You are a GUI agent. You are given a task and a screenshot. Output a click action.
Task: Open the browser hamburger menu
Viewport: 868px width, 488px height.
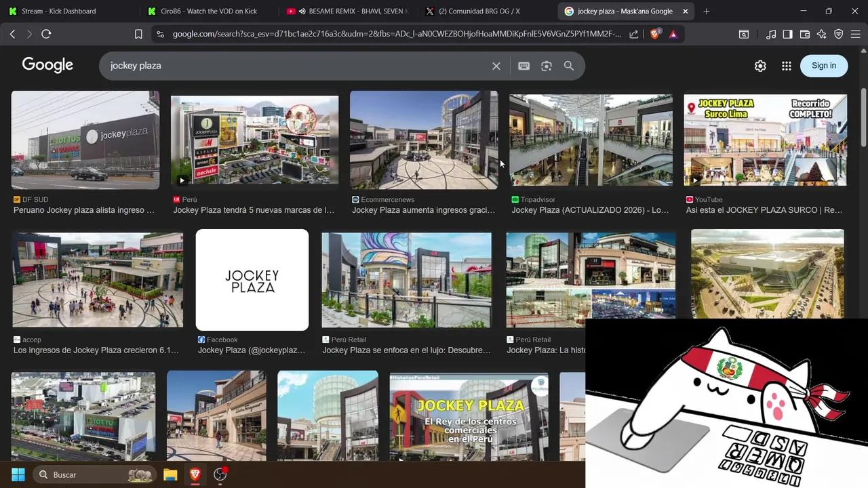(855, 34)
